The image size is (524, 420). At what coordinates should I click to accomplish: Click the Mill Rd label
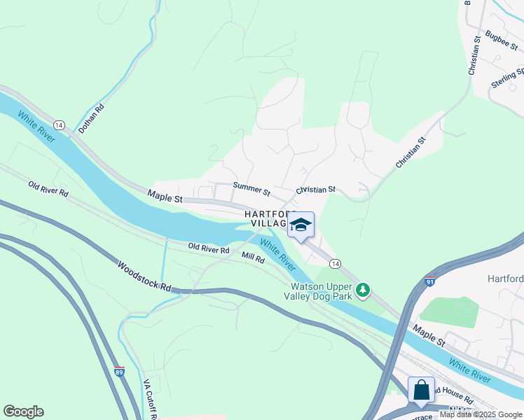coord(253,258)
